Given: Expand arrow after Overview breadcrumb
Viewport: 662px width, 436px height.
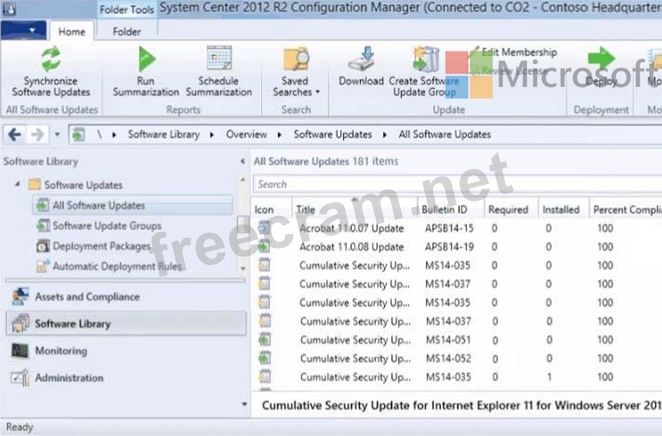Looking at the screenshot, I should (279, 135).
